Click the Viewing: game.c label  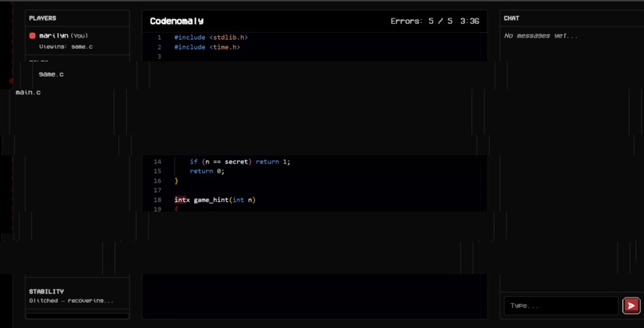[x=66, y=47]
